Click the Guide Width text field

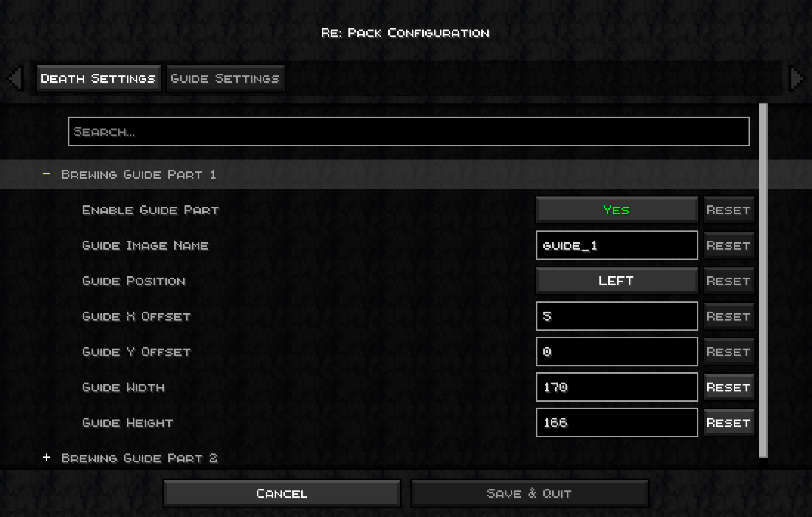617,387
